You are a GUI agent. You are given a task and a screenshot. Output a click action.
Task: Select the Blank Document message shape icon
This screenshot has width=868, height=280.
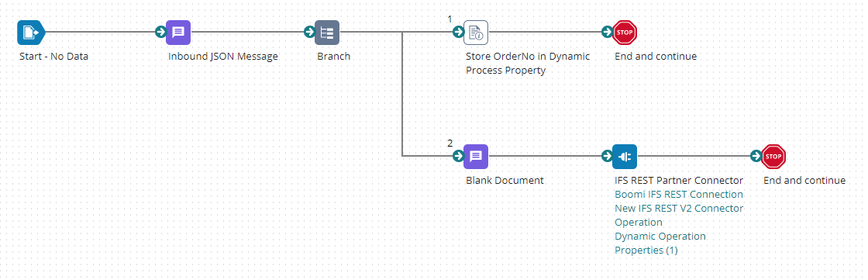coord(476,157)
